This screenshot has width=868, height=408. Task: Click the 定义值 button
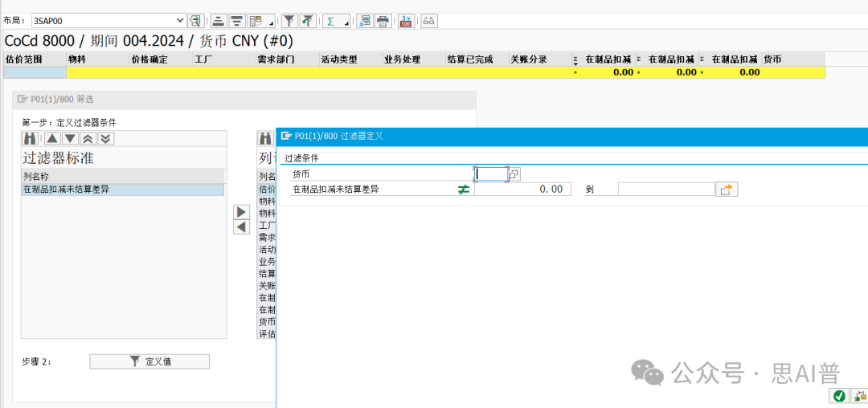[149, 361]
